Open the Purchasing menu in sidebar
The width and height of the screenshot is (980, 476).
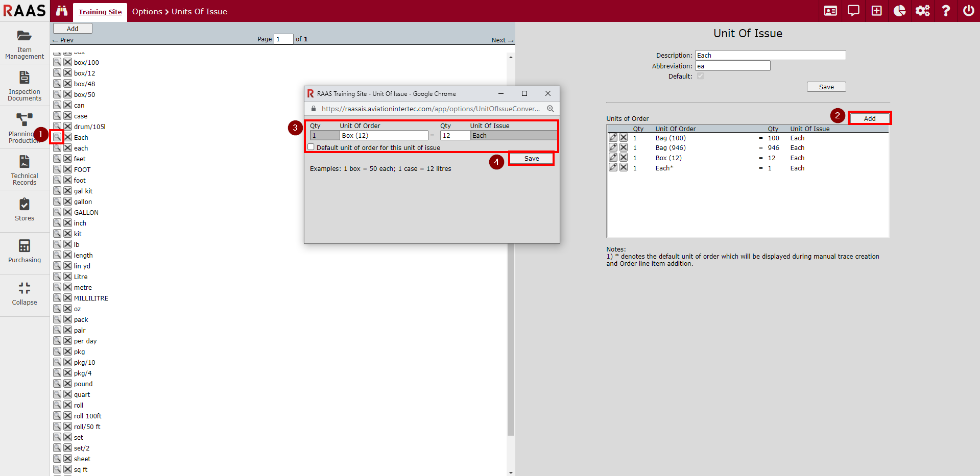click(25, 252)
